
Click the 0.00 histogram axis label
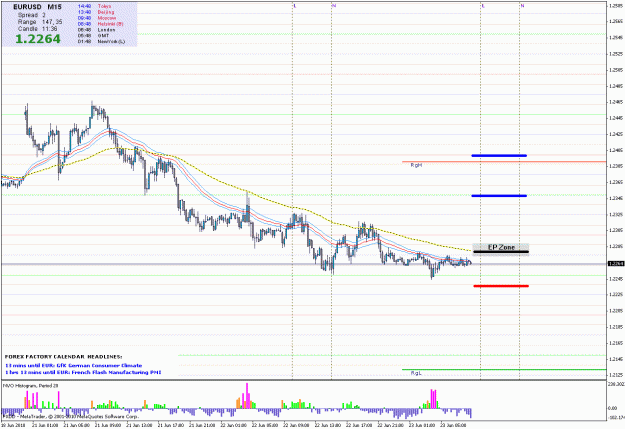tap(612, 408)
